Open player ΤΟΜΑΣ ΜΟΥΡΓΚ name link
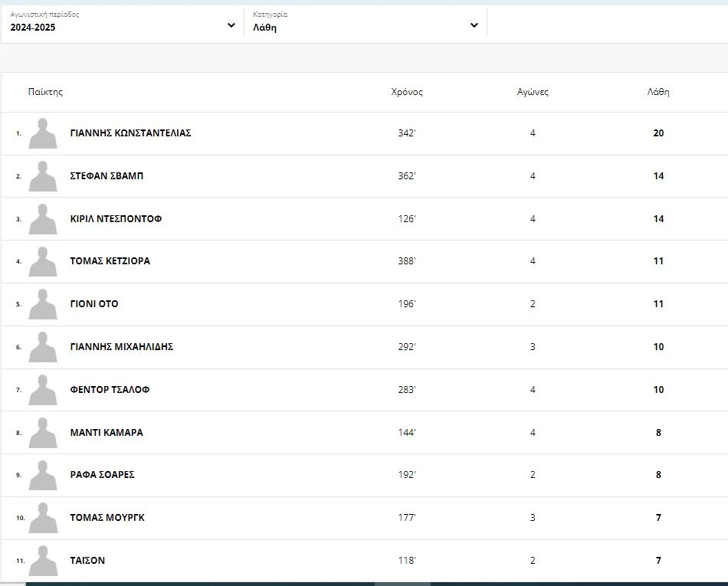This screenshot has height=586, width=728. tap(107, 518)
